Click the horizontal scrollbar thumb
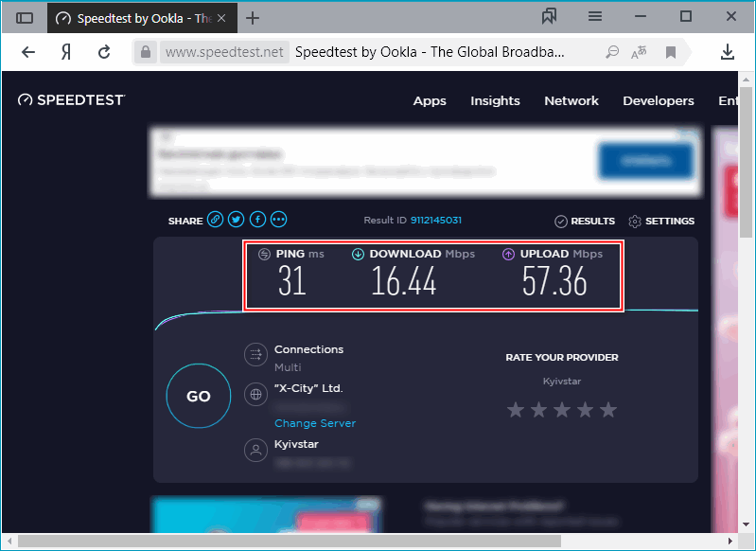 (290, 541)
